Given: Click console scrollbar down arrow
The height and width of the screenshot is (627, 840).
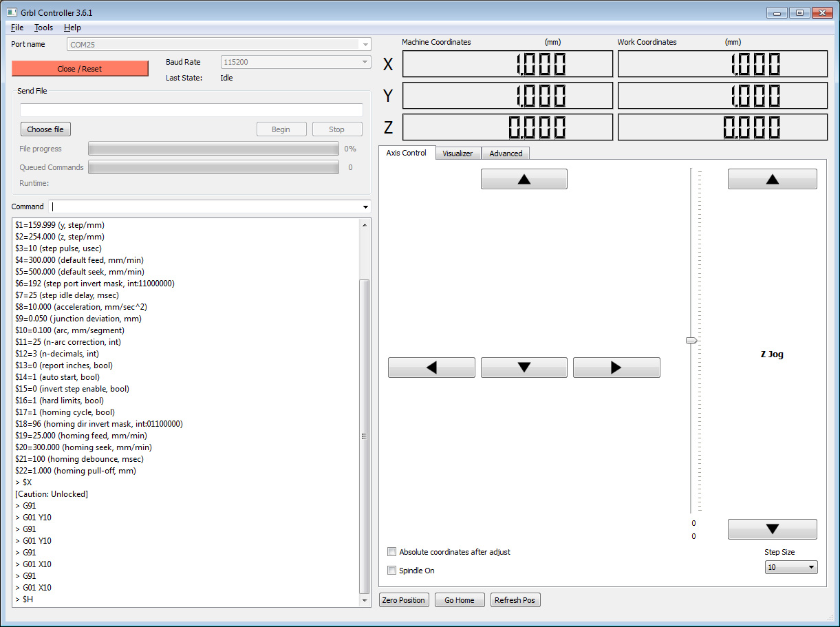Looking at the screenshot, I should 365,601.
